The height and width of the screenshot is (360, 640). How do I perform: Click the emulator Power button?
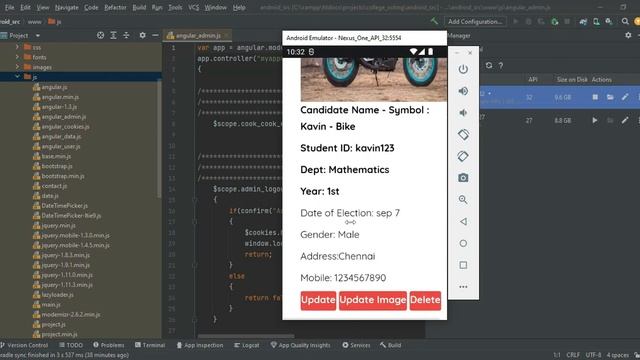(463, 69)
